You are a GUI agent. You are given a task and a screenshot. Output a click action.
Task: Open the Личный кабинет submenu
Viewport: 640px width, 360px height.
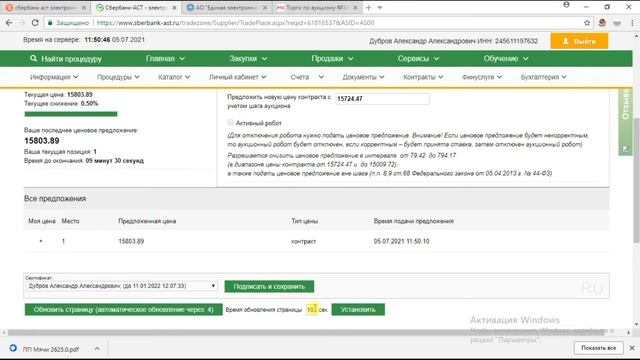[238, 77]
